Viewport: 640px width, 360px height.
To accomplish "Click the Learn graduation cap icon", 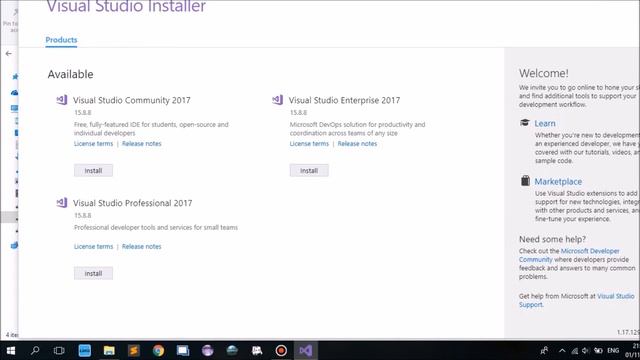I will coord(525,123).
